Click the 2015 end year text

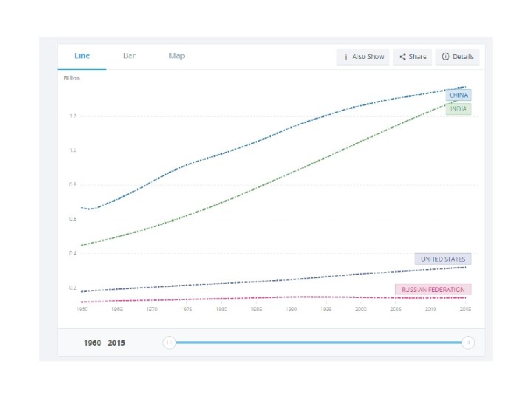click(x=117, y=343)
